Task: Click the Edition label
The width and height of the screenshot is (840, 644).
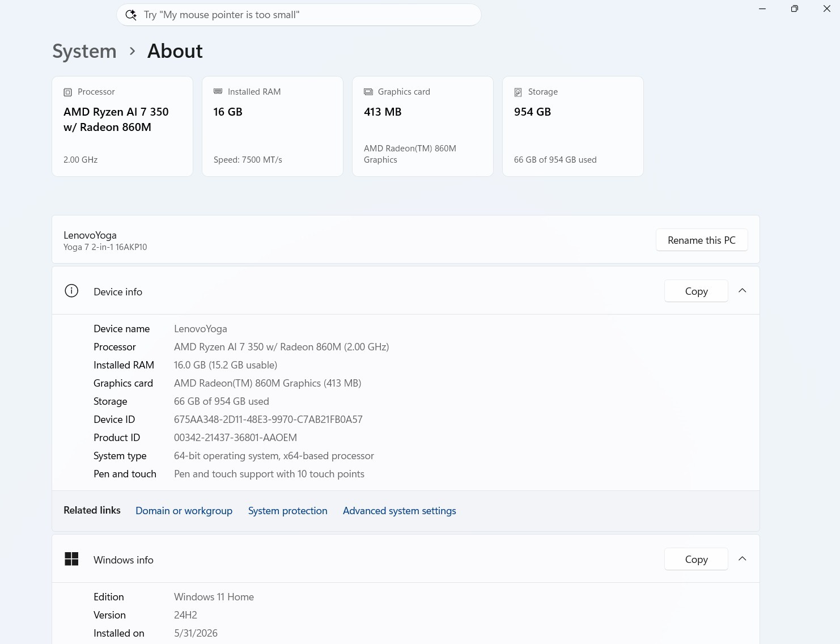Action: 109,597
